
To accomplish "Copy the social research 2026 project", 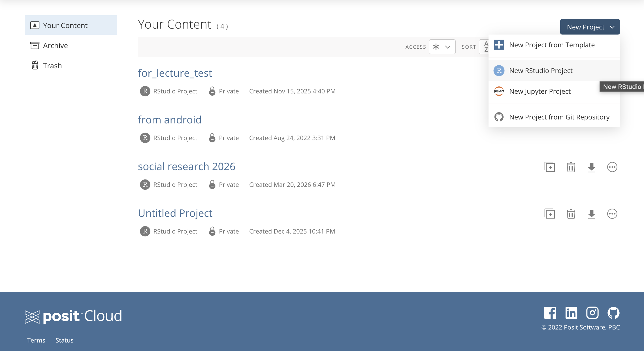I will pos(550,167).
